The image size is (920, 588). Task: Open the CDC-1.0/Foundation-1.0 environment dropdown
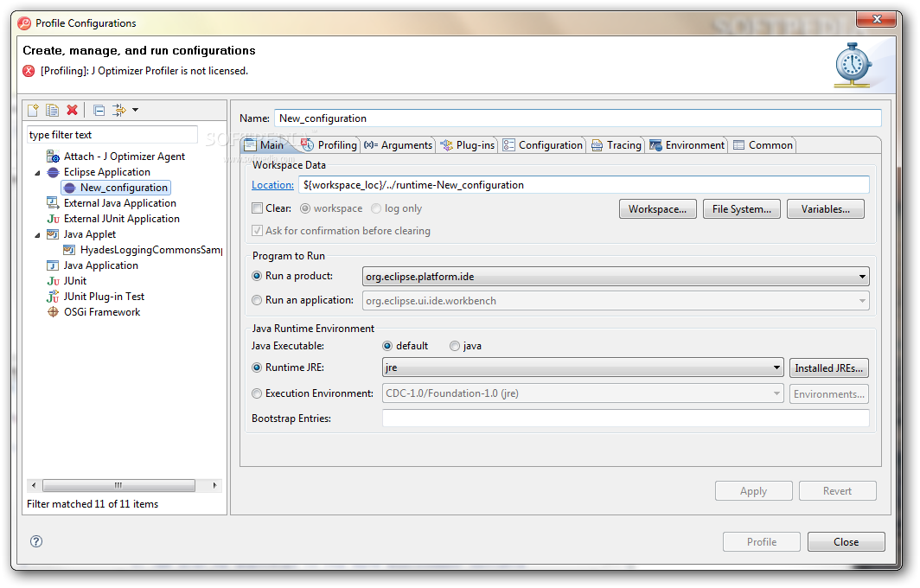[583, 393]
